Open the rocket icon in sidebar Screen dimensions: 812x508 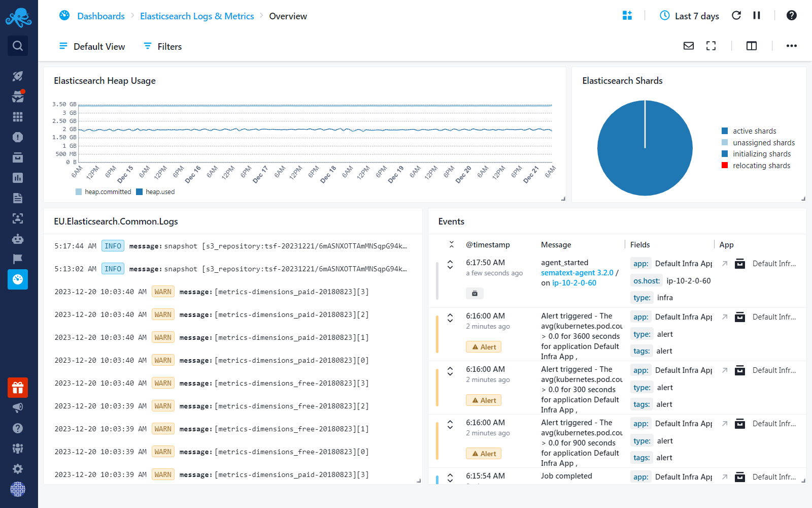pos(18,76)
